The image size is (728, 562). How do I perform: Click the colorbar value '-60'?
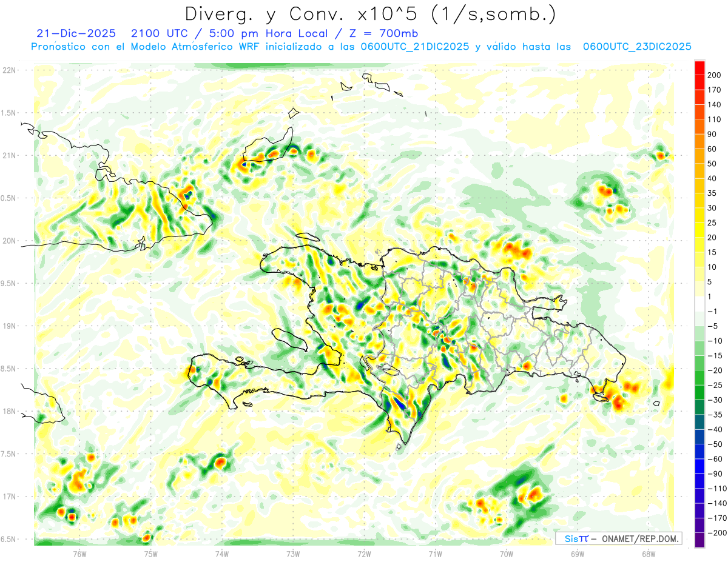click(x=714, y=459)
